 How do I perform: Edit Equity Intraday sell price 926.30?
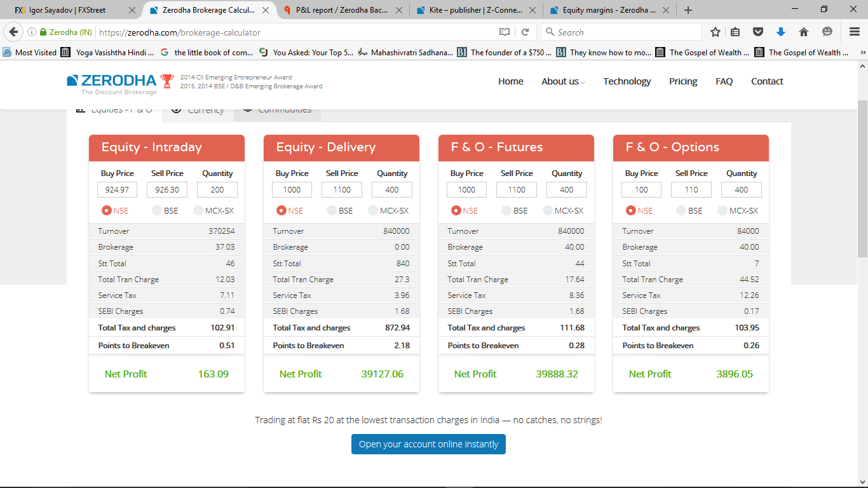[x=167, y=189]
